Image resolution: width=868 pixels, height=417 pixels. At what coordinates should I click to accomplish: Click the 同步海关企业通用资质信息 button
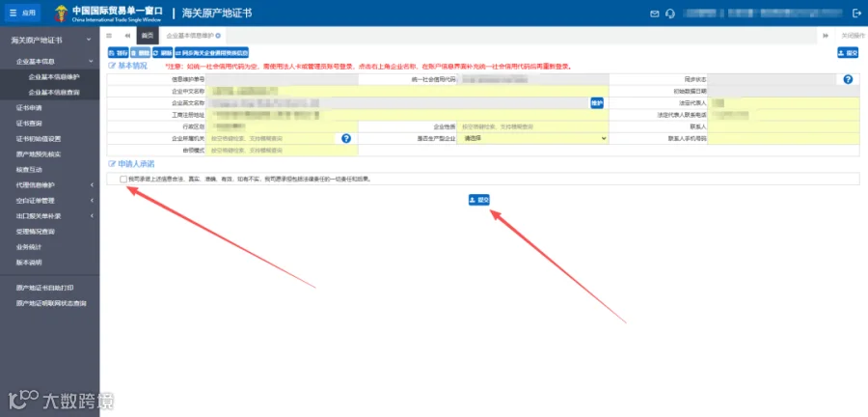[211, 53]
